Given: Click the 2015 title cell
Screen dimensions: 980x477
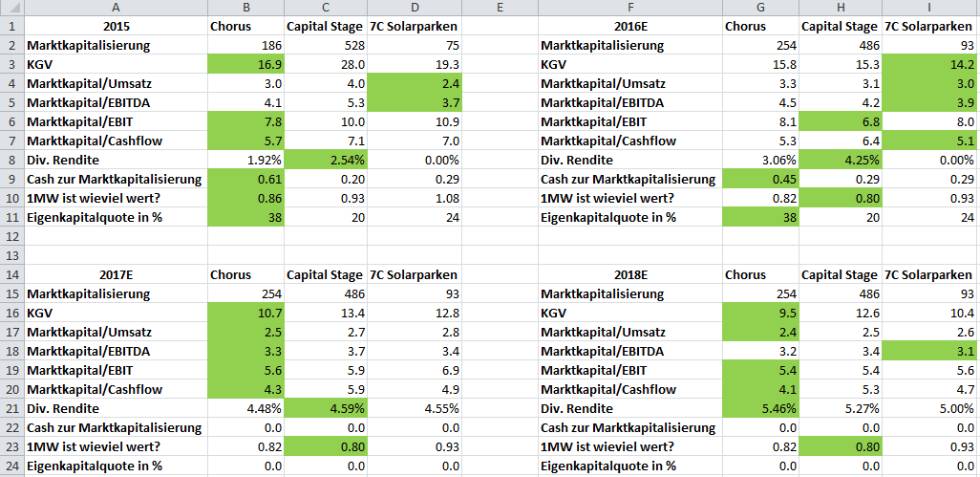Looking at the screenshot, I should click(116, 26).
